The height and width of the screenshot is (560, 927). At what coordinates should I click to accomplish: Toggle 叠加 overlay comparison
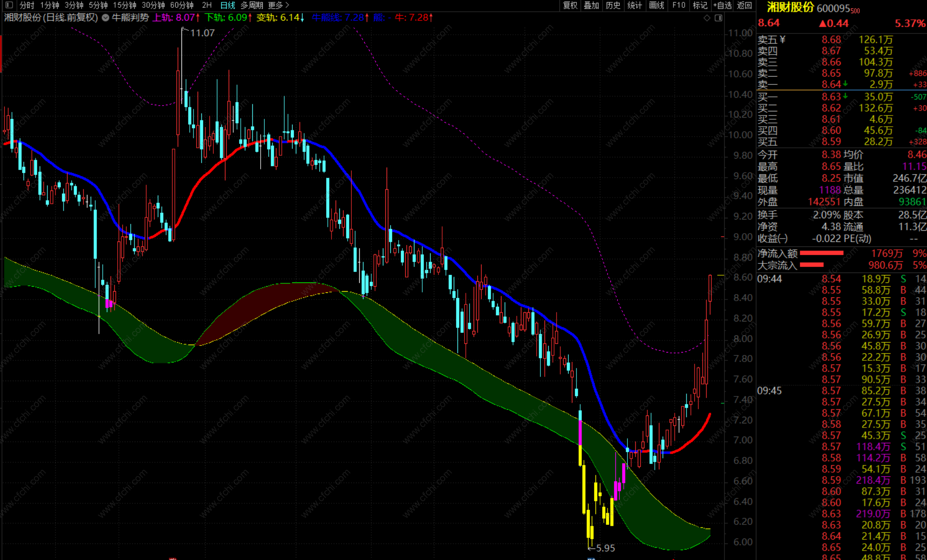[591, 5]
